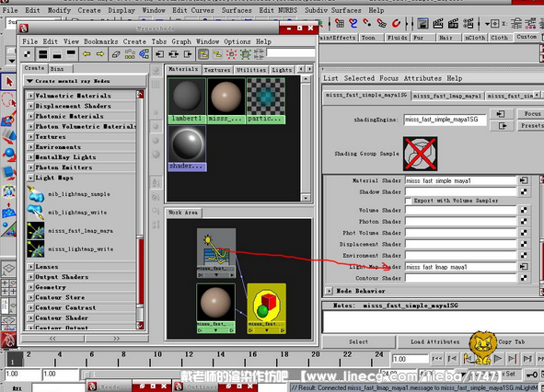Expand MentalRay Lights section
Image resolution: width=544 pixels, height=392 pixels.
pos(31,156)
